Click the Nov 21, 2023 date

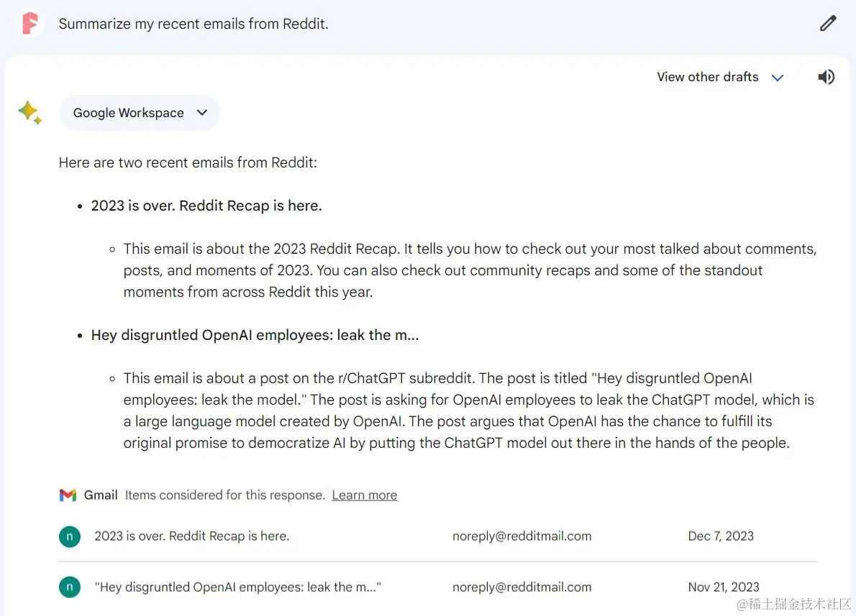pyautogui.click(x=724, y=587)
